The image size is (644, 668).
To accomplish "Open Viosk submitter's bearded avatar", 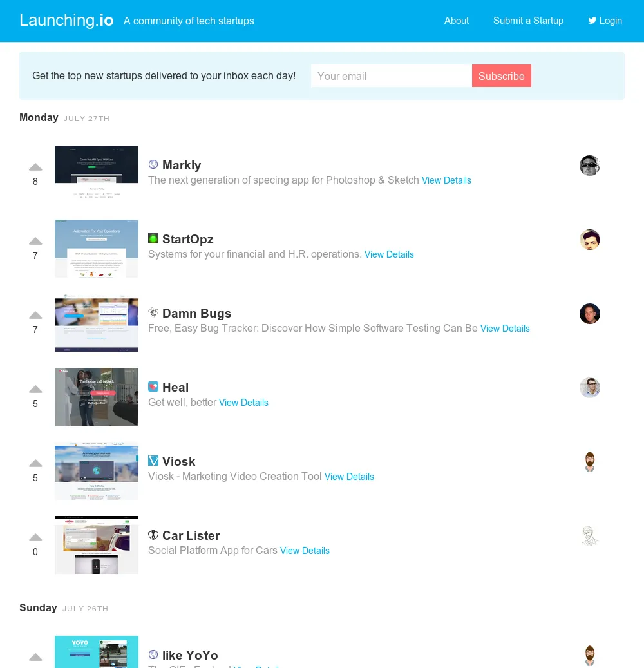I will click(590, 463).
